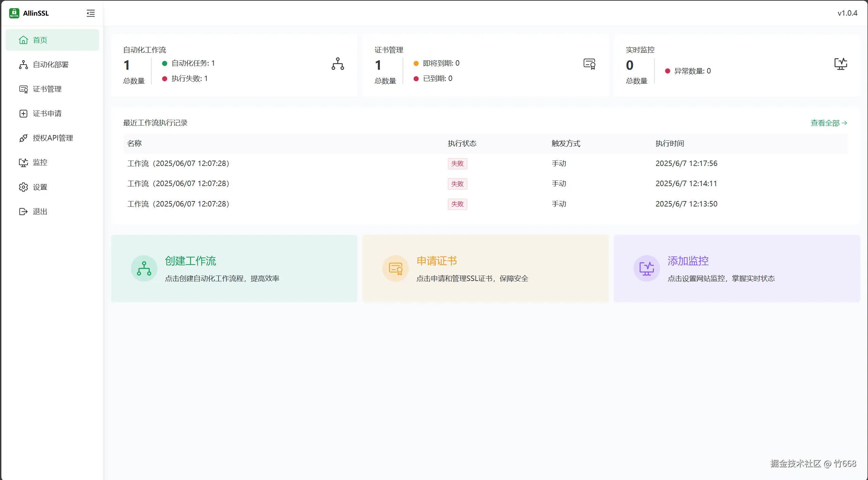Click the 监控 sidebar icon
Viewport: 868px width, 480px height.
point(23,163)
